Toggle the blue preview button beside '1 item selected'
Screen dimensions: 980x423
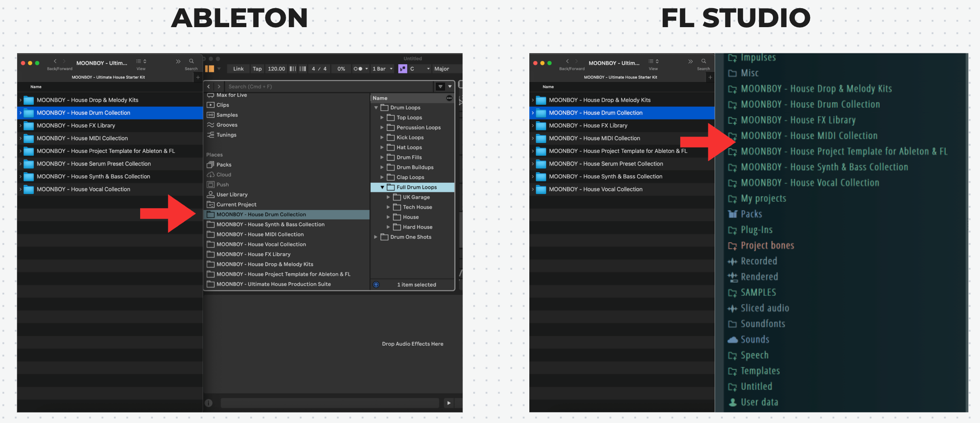[x=376, y=285]
